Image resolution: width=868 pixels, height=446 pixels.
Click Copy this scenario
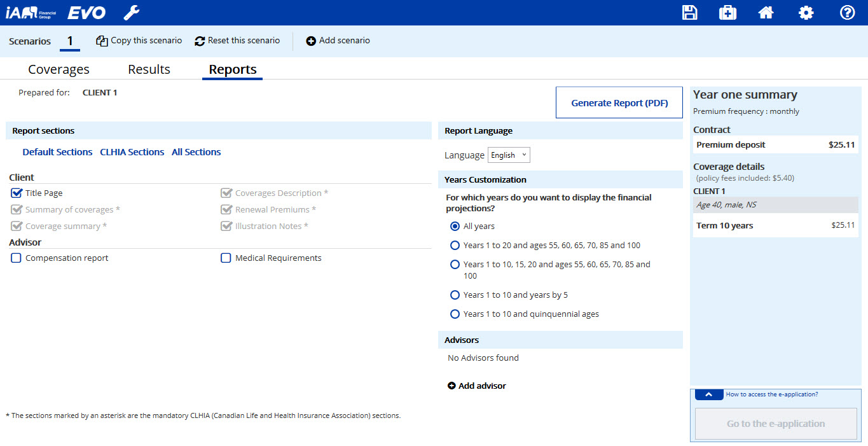pyautogui.click(x=139, y=40)
